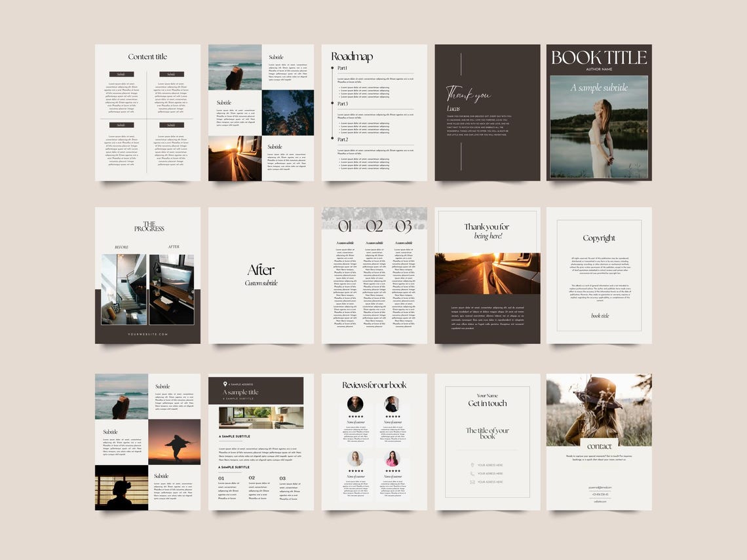Click 'Reviews for our book' heading
The width and height of the screenshot is (747, 560).
coord(374,384)
